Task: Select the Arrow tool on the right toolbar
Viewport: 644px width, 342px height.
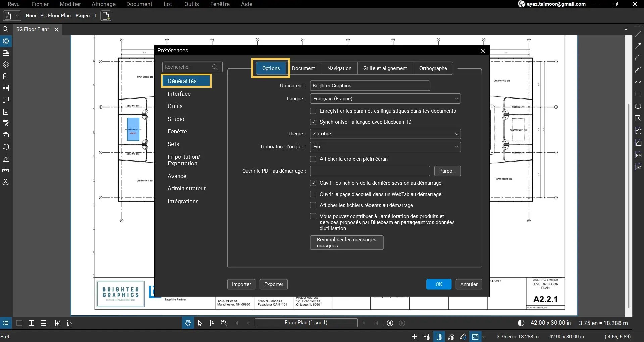Action: pos(639,45)
